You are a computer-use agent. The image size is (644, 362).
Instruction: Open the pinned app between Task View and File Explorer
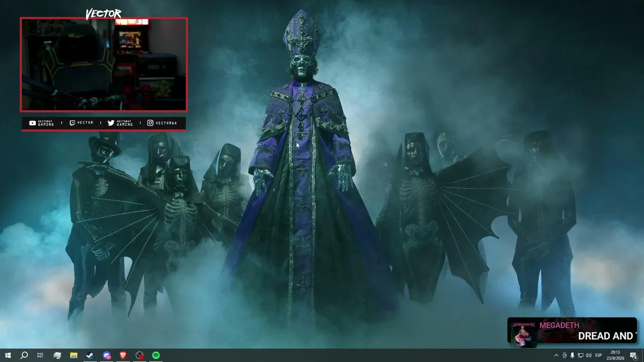[57, 355]
